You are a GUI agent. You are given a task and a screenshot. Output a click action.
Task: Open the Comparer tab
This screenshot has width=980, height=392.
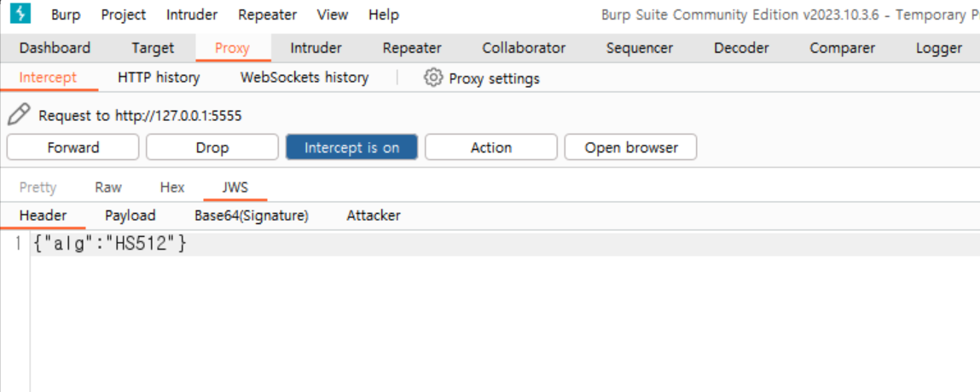pyautogui.click(x=843, y=48)
